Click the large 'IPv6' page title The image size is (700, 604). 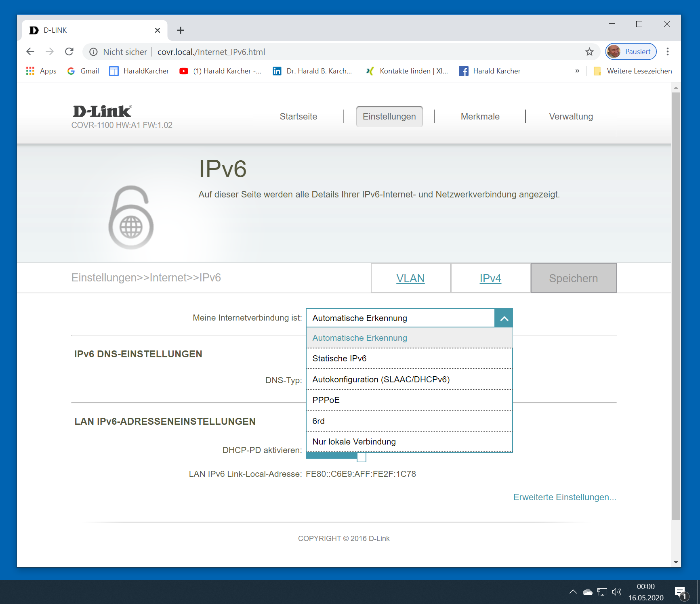pyautogui.click(x=223, y=169)
